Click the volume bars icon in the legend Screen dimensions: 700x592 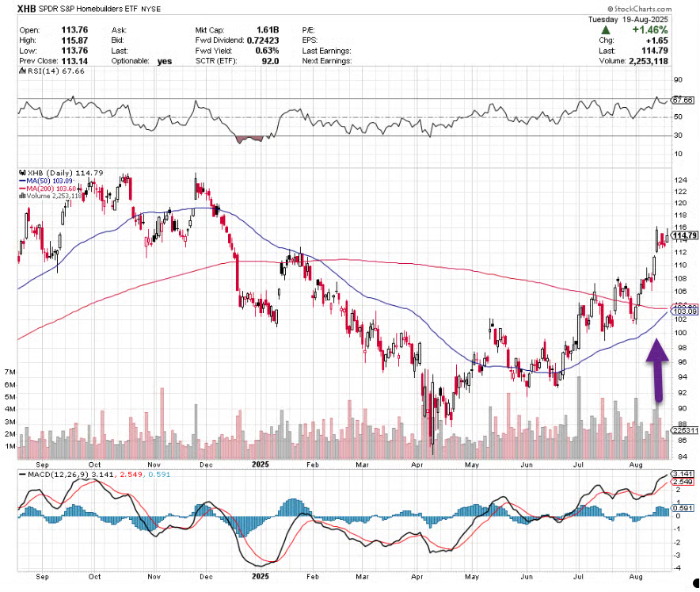[x=22, y=196]
